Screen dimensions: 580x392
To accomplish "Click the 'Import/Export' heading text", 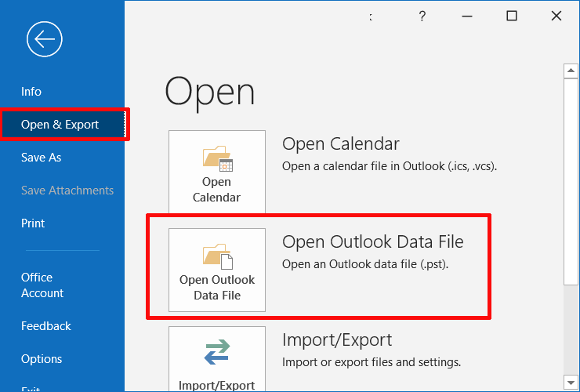I will (x=337, y=339).
